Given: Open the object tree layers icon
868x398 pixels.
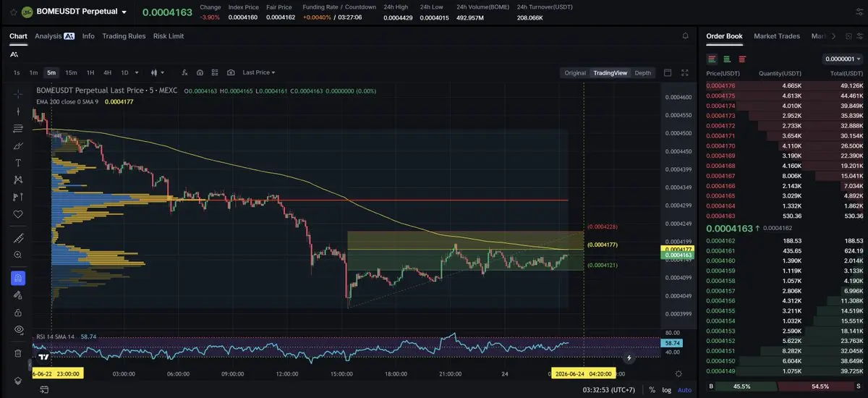Looking at the screenshot, I should (x=18, y=380).
